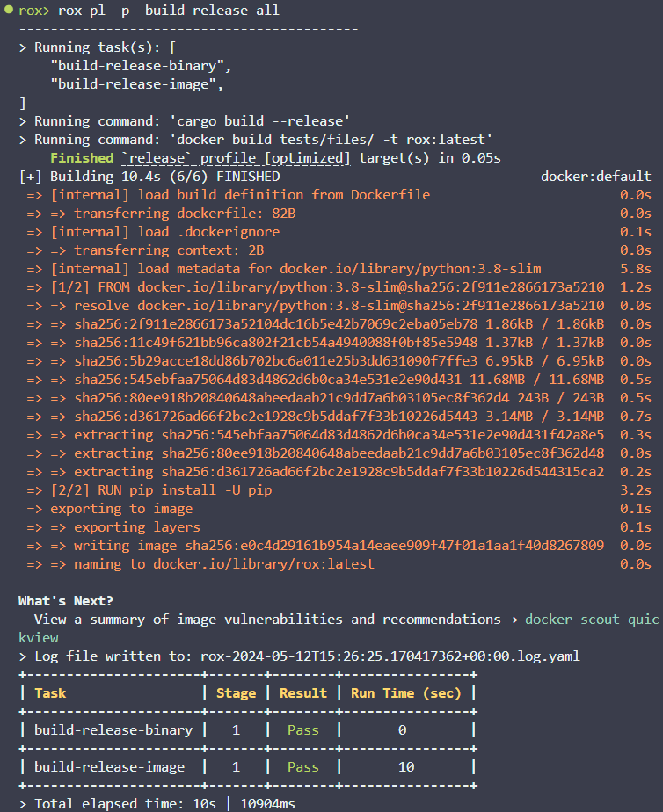Click the 'Stage' table column header
663x812 pixels.
pos(236,693)
